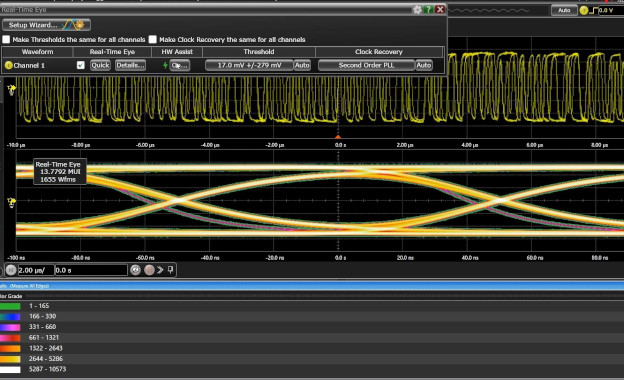Edit the 0.0 s horizontal position field
The width and height of the screenshot is (624, 380).
tap(91, 270)
